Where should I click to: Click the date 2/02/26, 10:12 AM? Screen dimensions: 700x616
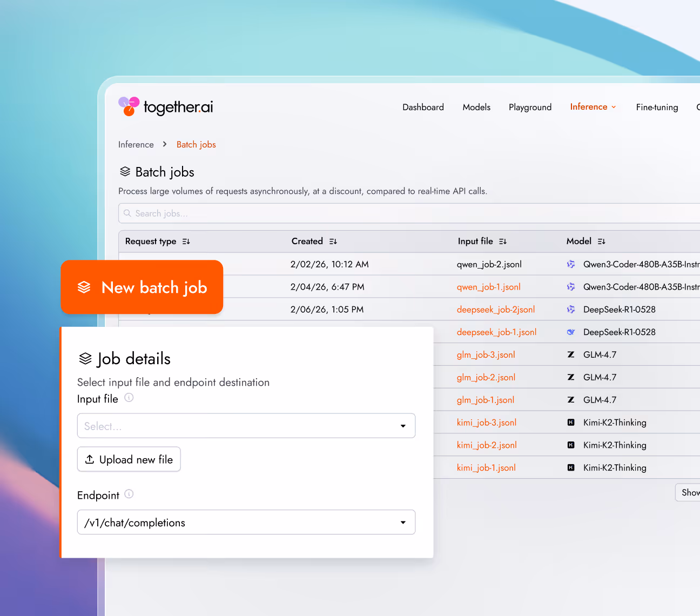[x=329, y=264]
